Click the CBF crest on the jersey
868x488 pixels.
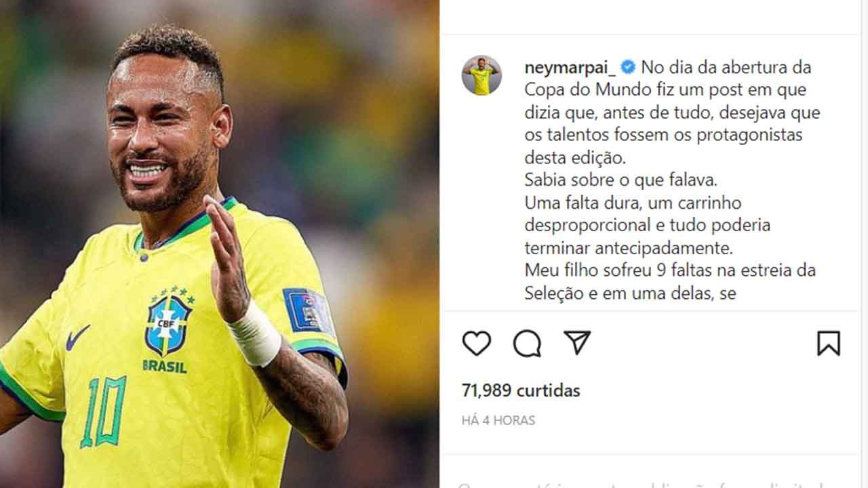coord(168,323)
